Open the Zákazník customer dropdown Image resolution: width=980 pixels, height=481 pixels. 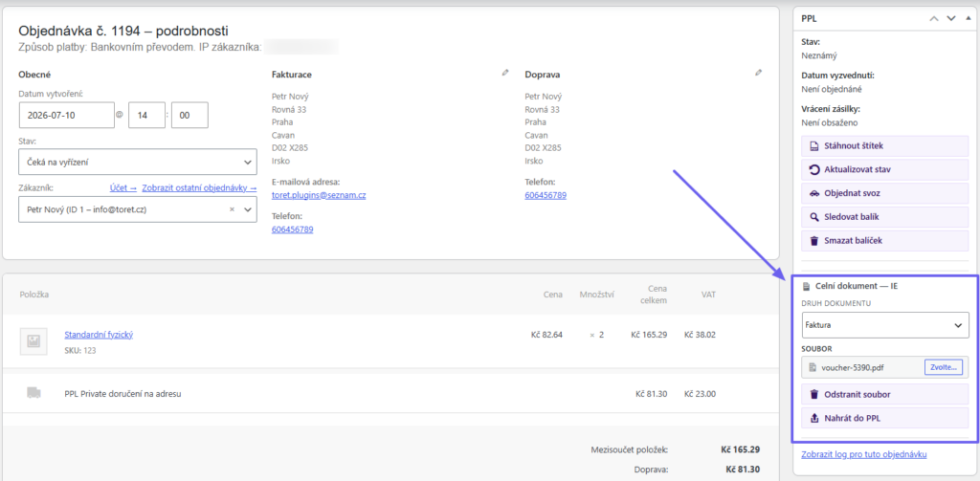(138, 209)
